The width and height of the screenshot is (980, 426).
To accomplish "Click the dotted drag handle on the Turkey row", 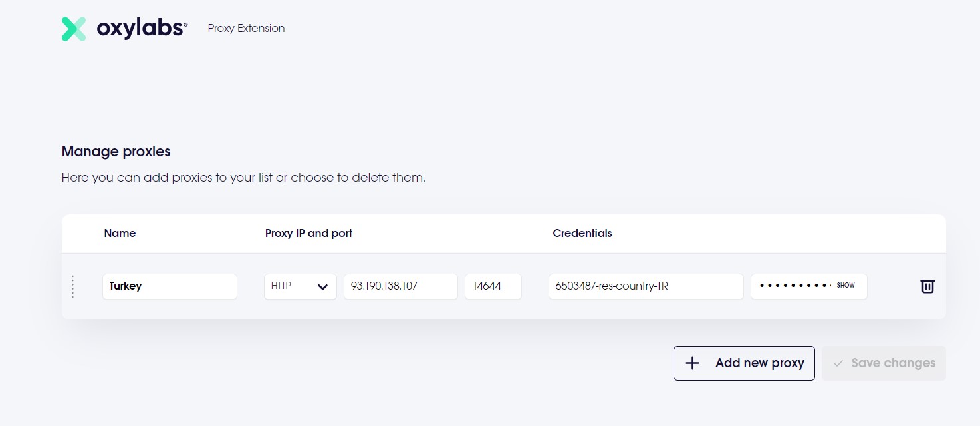I will pos(72,286).
